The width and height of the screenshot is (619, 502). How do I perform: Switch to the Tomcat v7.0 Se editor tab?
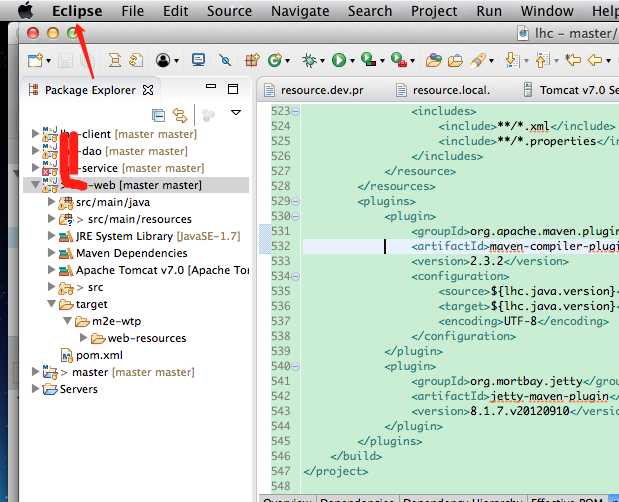[571, 90]
